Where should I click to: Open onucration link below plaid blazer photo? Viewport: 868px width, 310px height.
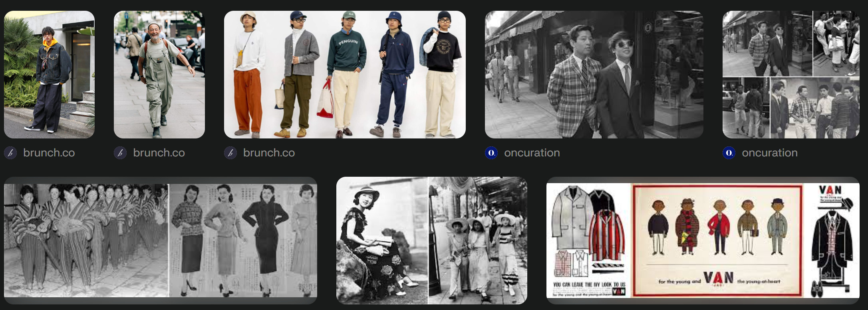(532, 153)
